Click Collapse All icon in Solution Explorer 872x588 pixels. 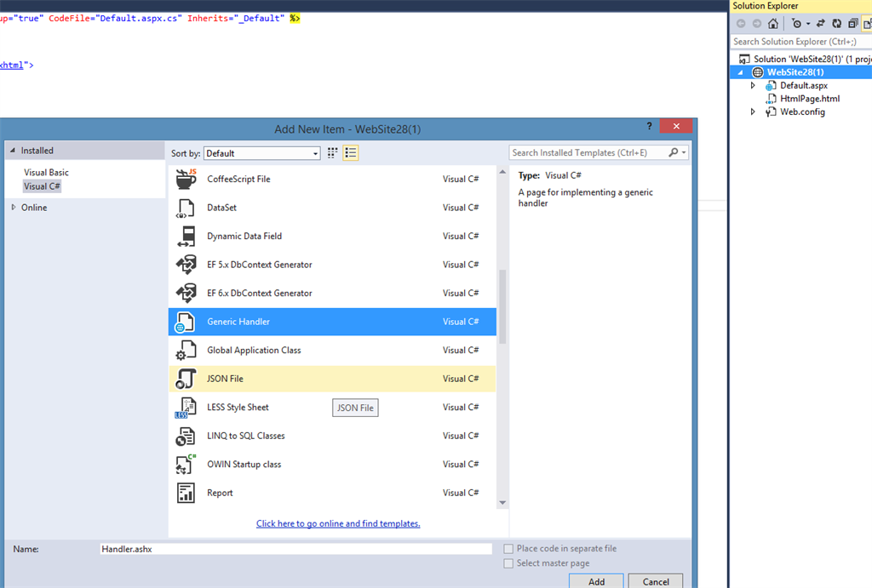[x=853, y=23]
